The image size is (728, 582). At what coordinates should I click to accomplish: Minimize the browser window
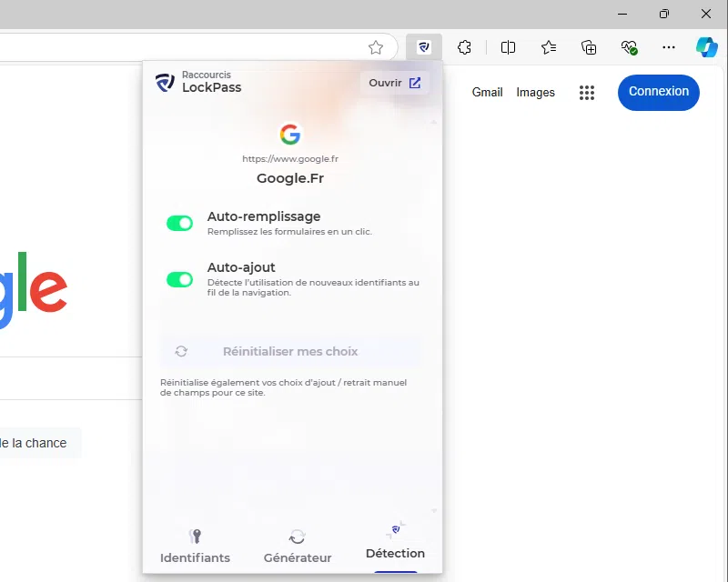[622, 14]
